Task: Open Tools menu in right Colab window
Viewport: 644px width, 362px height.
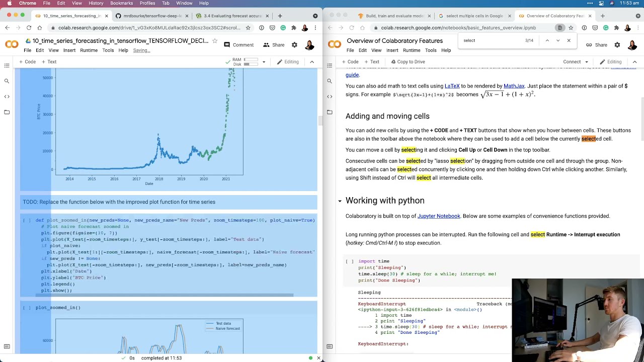Action: point(430,50)
